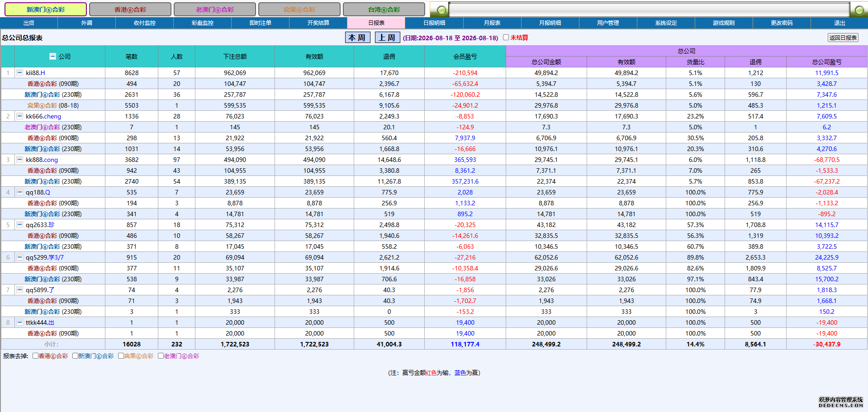Collapse the ttkk444 row icon
The height and width of the screenshot is (412, 868).
pyautogui.click(x=19, y=322)
